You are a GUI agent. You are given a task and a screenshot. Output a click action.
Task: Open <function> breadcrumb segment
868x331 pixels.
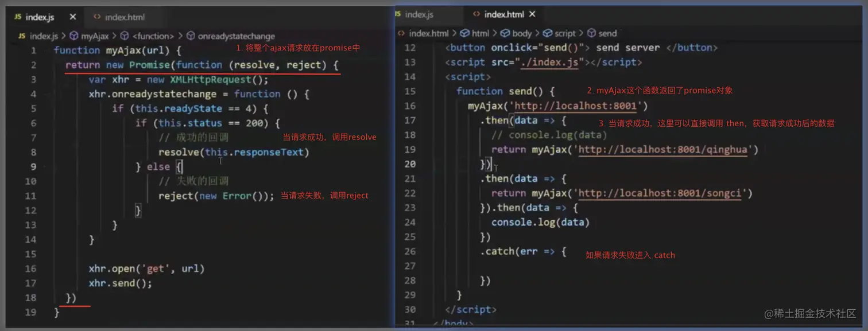147,36
